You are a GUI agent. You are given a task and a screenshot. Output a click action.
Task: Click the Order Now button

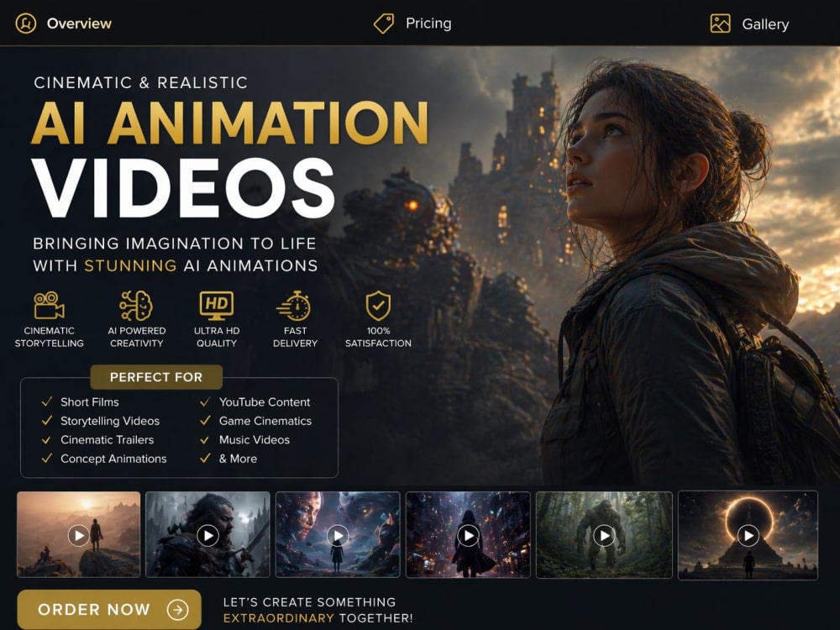tap(109, 609)
